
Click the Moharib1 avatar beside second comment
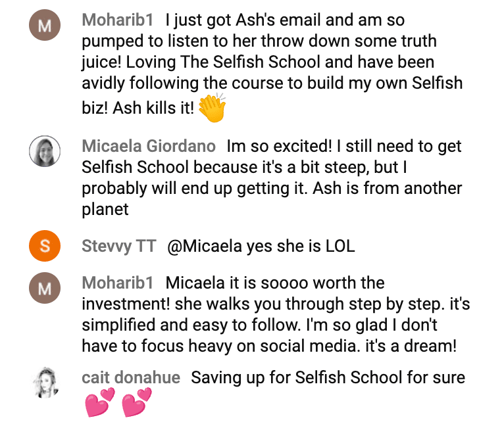click(45, 288)
